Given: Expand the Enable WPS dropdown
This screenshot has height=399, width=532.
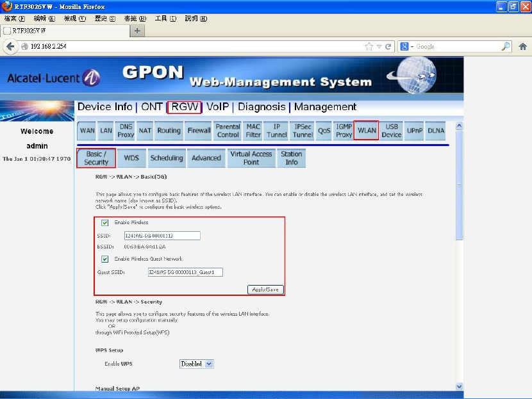Looking at the screenshot, I should click(x=196, y=364).
